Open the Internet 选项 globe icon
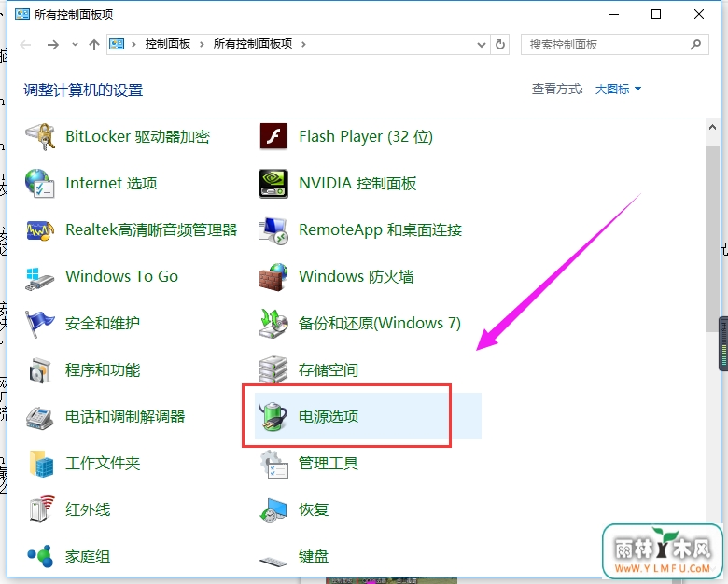 click(x=40, y=184)
